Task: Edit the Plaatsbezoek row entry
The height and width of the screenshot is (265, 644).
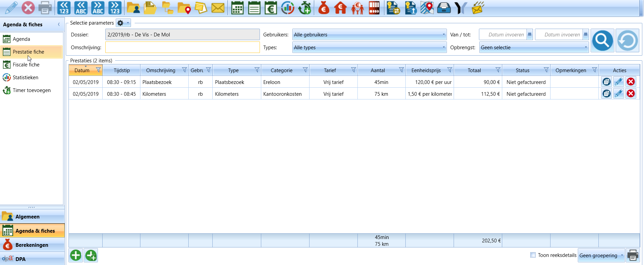Action: tap(619, 82)
